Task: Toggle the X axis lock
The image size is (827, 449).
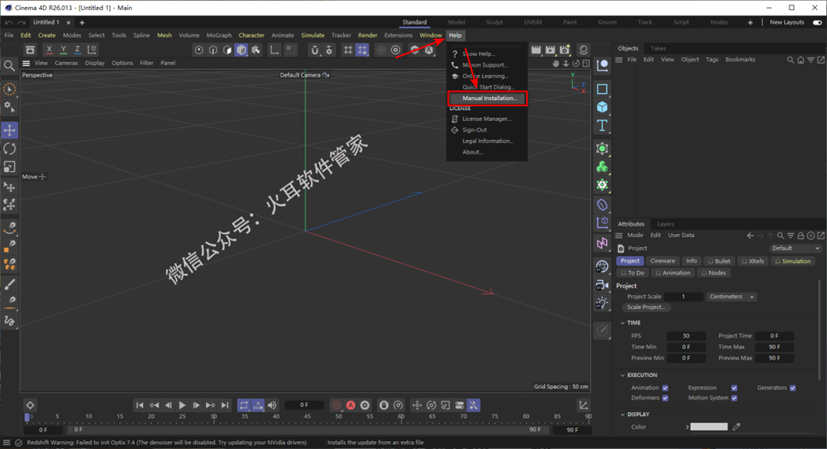Action: tap(49, 50)
